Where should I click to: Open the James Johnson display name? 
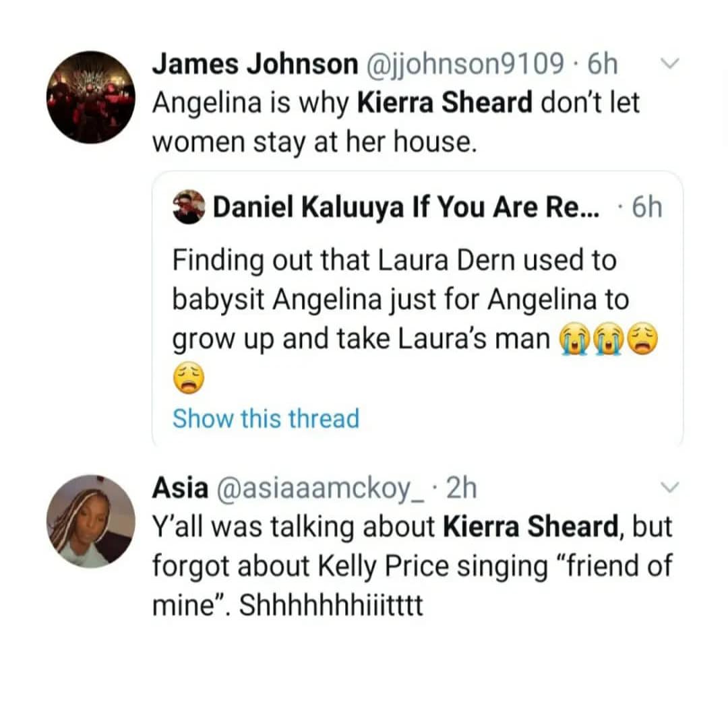(x=255, y=65)
